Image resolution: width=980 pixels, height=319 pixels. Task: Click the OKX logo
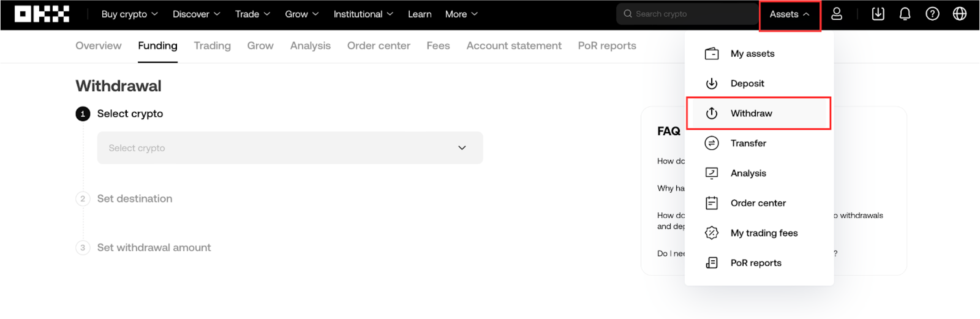[42, 14]
